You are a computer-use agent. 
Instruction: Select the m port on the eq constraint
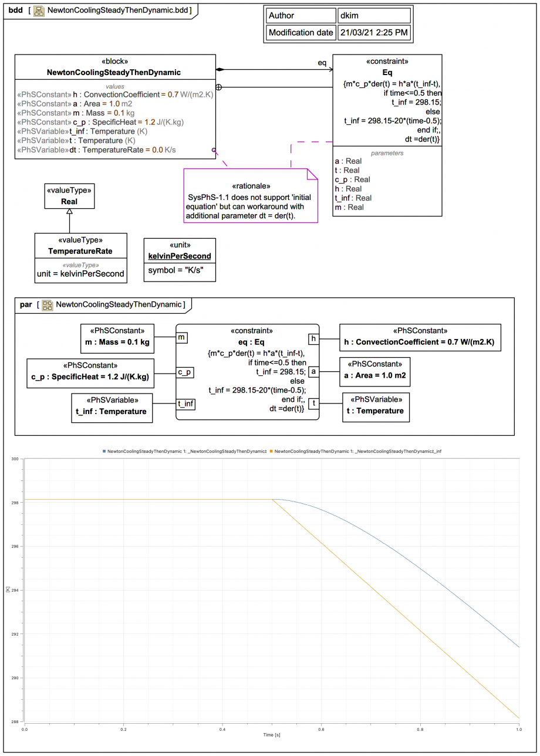[x=182, y=337]
